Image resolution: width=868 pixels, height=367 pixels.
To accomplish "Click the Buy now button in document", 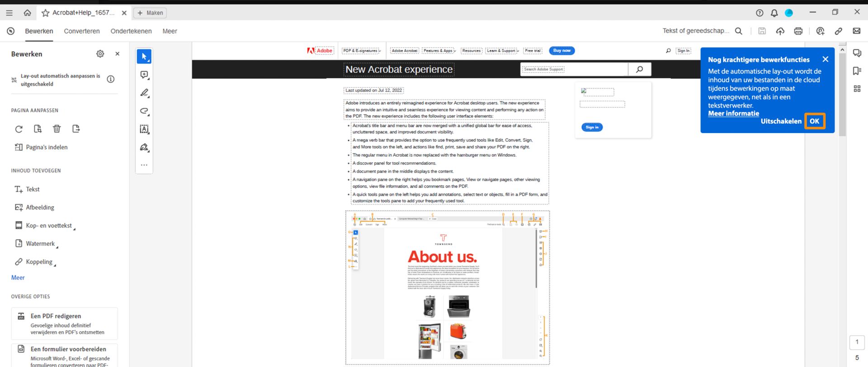I will [x=561, y=51].
